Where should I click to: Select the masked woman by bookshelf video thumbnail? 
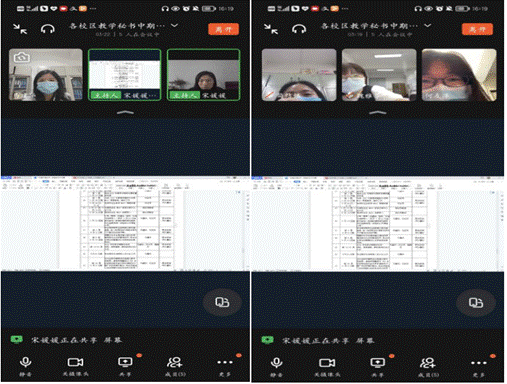click(x=46, y=75)
